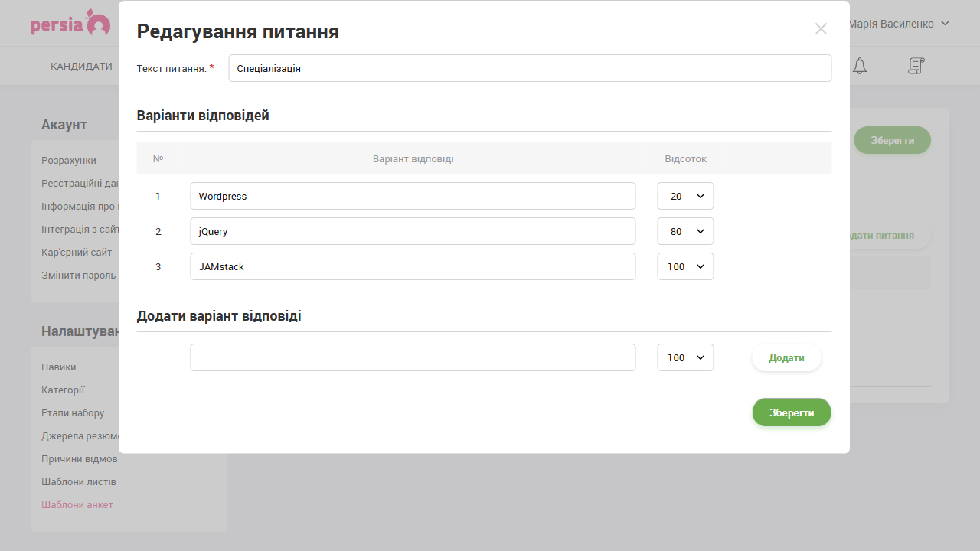Click inside the Текст питання field

pos(529,67)
